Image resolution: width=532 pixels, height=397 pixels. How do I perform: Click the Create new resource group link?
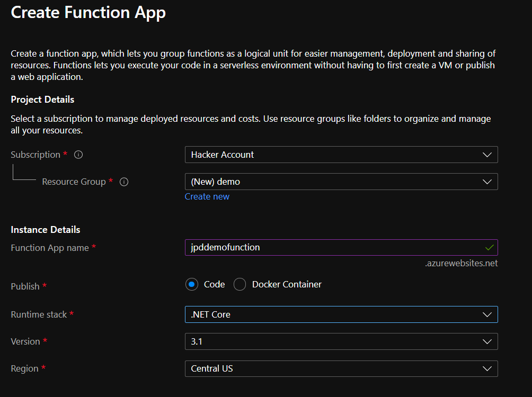click(x=207, y=196)
